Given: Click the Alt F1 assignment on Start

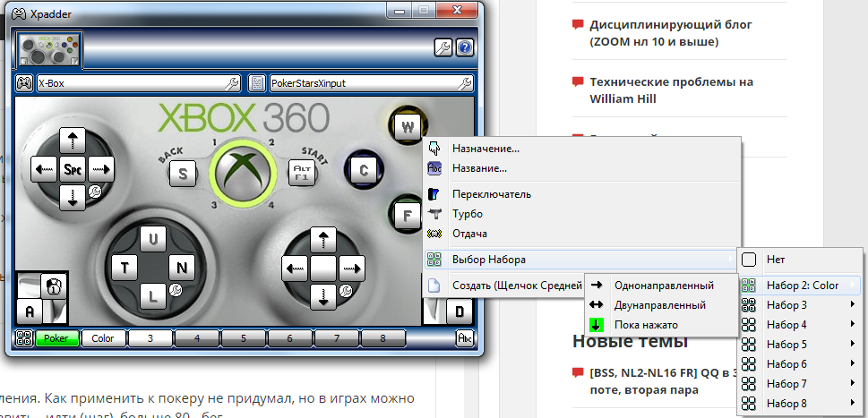Looking at the screenshot, I should coord(302,173).
